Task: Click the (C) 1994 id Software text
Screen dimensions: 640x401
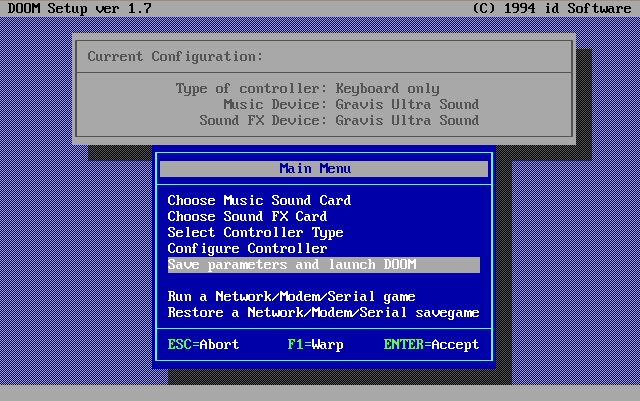Action: pyautogui.click(x=551, y=8)
